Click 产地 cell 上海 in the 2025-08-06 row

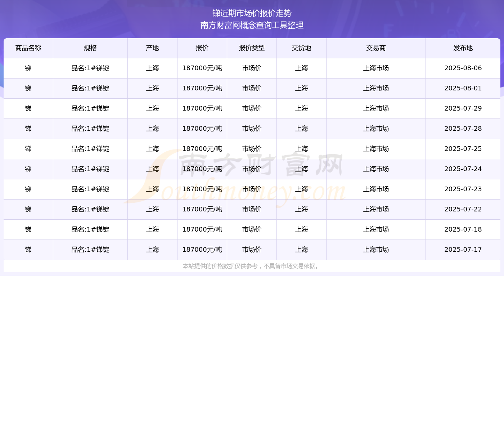pyautogui.click(x=153, y=68)
